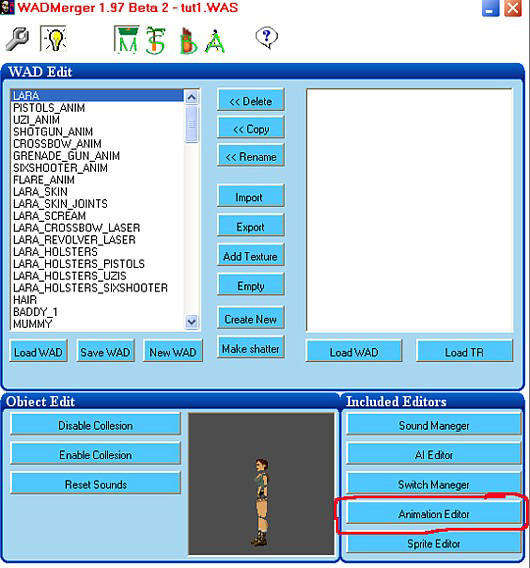This screenshot has height=568, width=530.
Task: Select UZI_ANIM in the list
Action: (x=97, y=120)
